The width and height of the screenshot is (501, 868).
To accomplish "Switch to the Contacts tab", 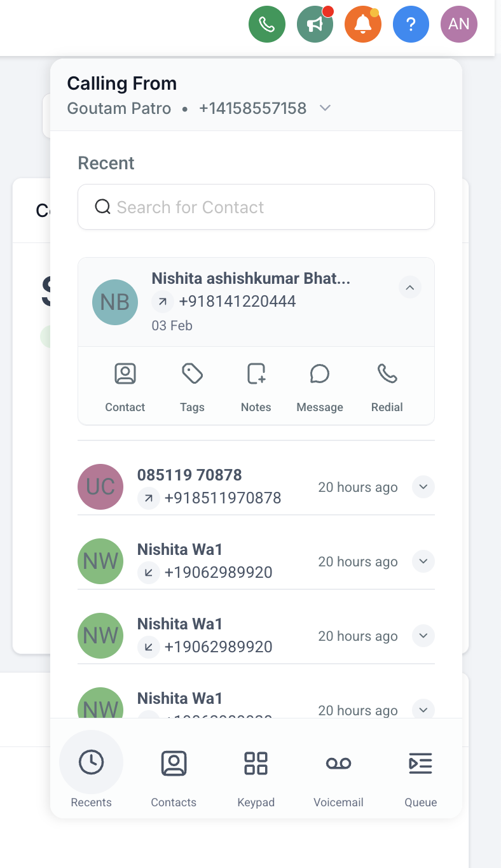I will (174, 773).
